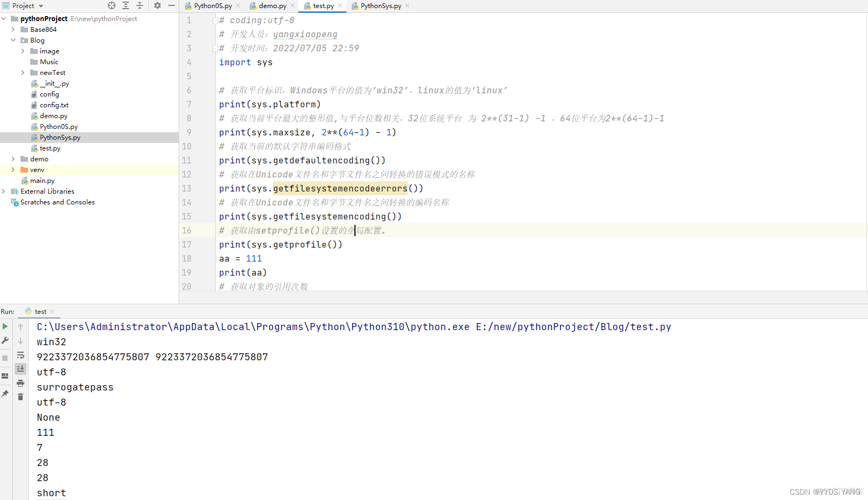Click the Up the Stack Trace arrow

[x=20, y=326]
